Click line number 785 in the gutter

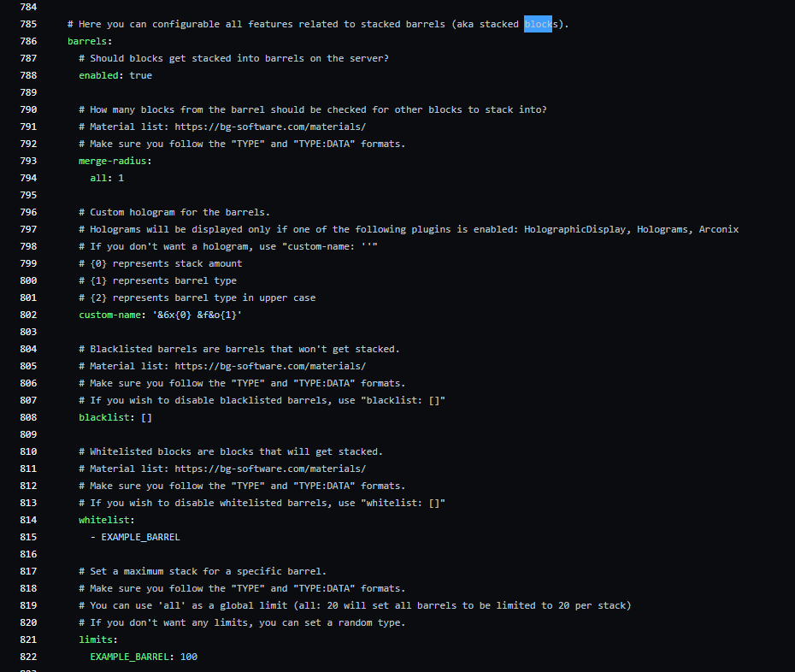click(x=27, y=24)
